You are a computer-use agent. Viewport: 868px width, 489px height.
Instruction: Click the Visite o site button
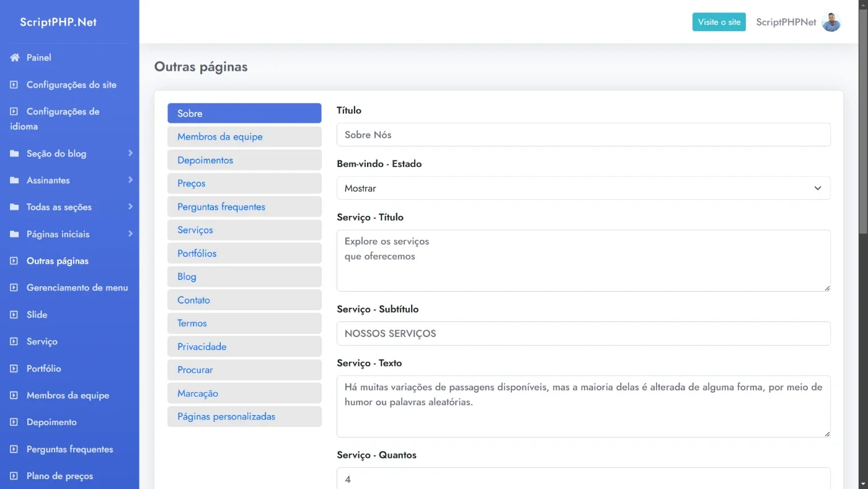coord(719,22)
